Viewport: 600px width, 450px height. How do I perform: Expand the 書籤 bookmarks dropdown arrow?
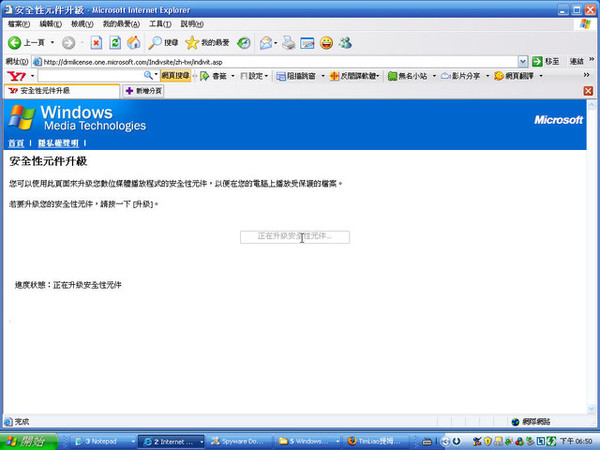[x=233, y=76]
